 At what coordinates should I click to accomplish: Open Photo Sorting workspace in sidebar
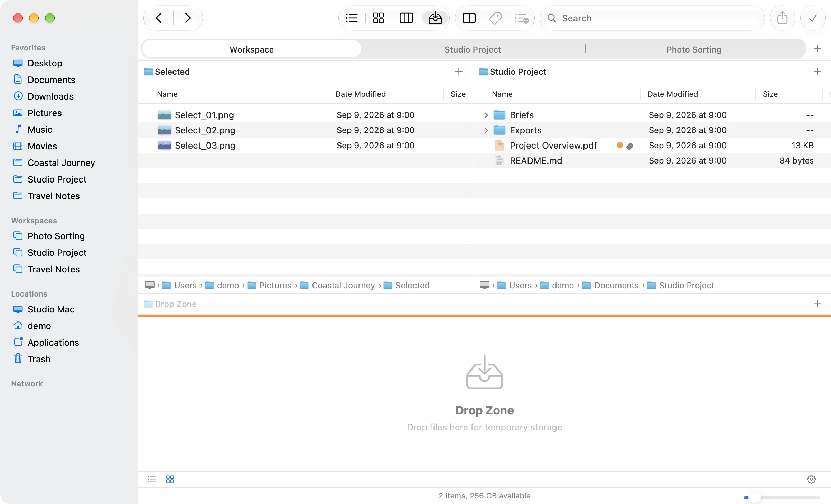(x=56, y=236)
